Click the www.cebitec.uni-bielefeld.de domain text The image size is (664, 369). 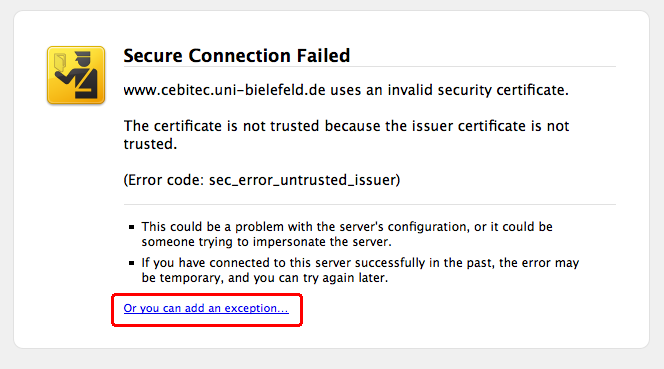(x=224, y=90)
